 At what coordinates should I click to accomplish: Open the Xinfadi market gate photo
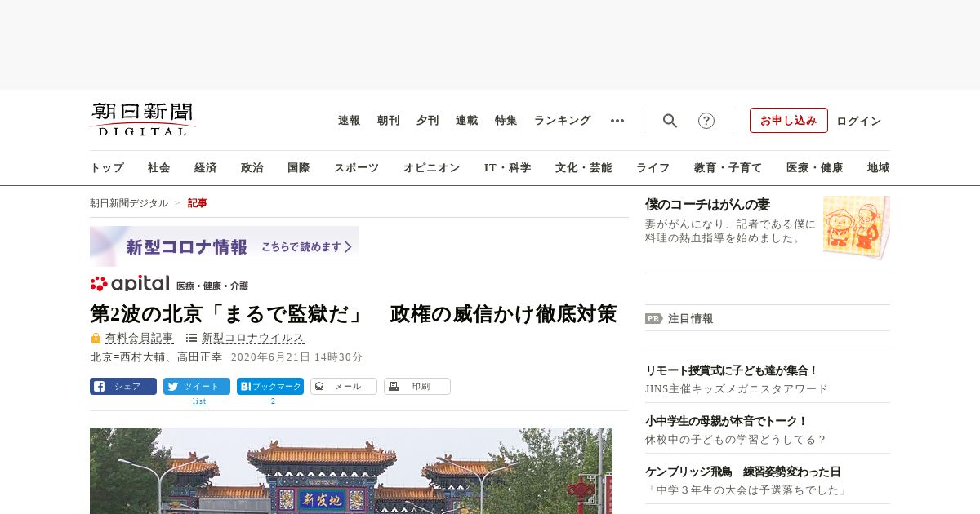(351, 471)
